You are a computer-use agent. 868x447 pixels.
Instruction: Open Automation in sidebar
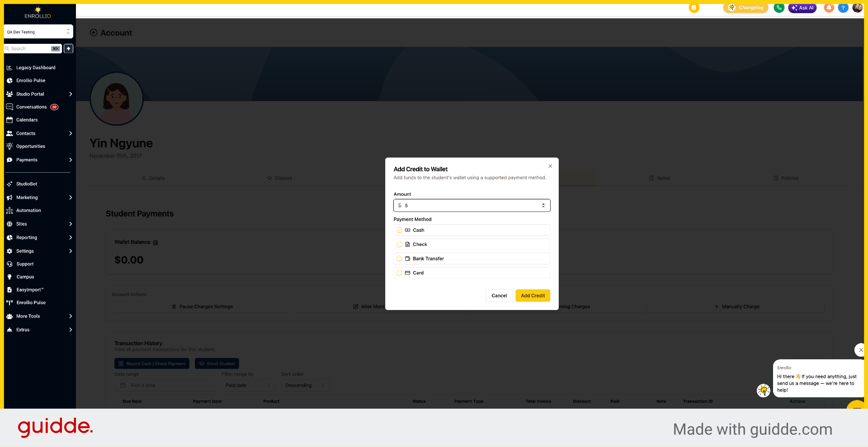(28, 211)
